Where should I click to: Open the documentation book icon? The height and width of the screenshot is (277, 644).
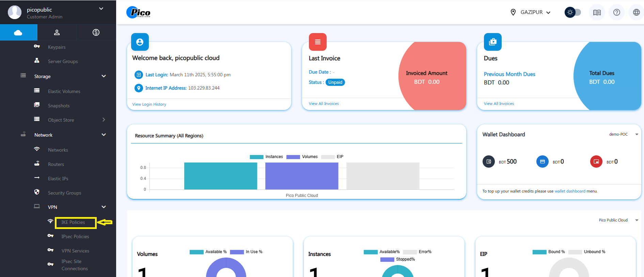(x=597, y=13)
